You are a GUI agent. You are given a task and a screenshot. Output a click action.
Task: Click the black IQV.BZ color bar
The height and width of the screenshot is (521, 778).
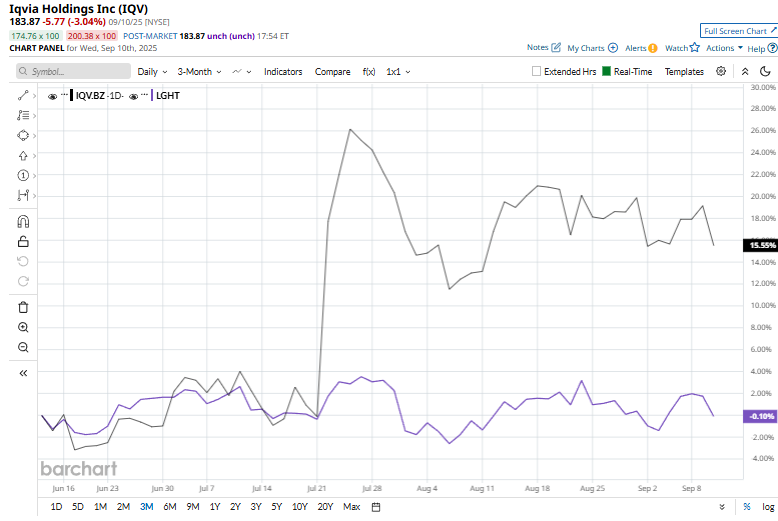point(71,95)
